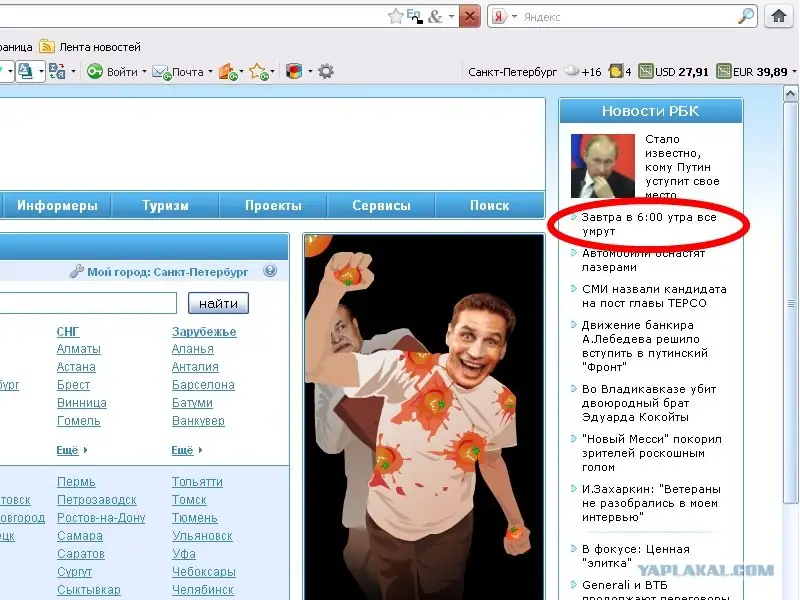Click the scrollbar up arrow
Viewport: 800px width, 600px height.
[790, 93]
